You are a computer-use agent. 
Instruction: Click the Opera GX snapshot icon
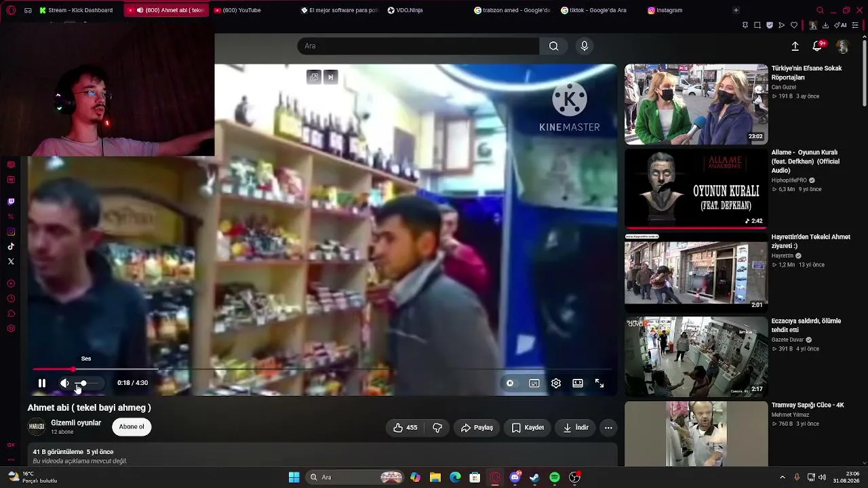[757, 26]
